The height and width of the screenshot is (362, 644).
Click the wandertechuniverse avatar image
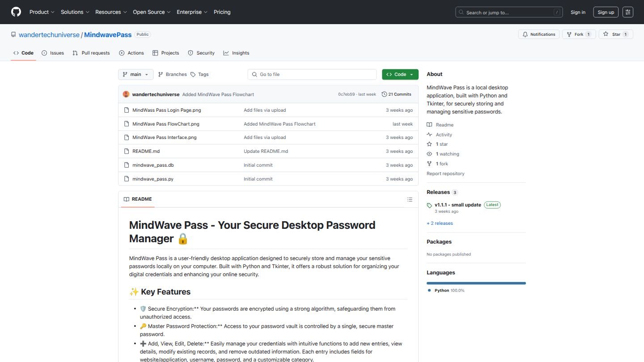click(x=126, y=94)
